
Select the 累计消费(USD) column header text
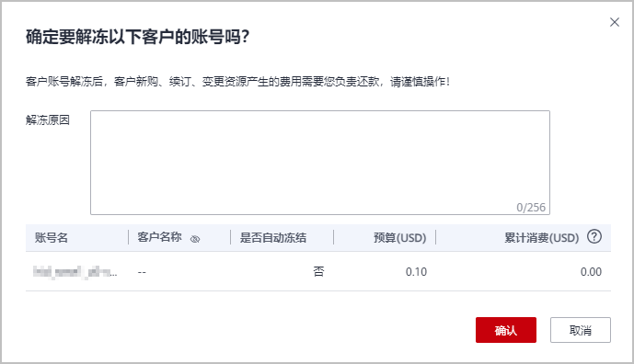[541, 237]
